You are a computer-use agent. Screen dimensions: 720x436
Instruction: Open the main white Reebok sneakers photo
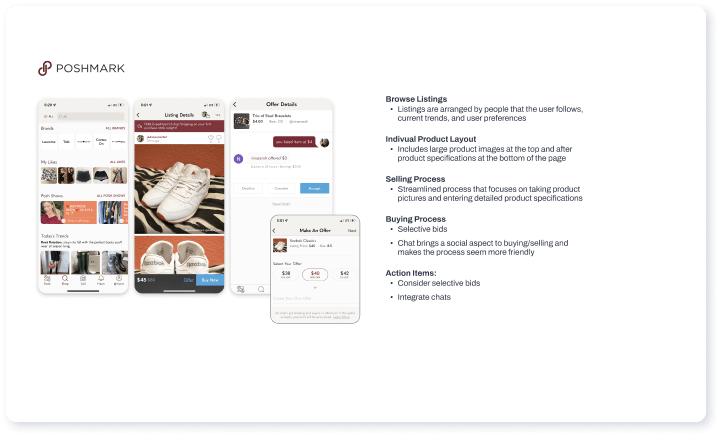pyautogui.click(x=179, y=189)
